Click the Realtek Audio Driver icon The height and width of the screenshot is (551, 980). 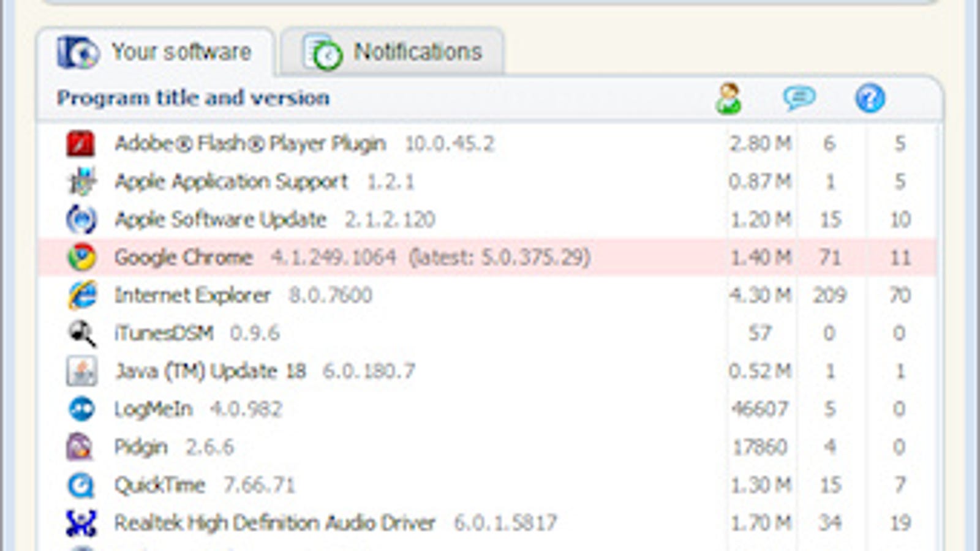(x=81, y=523)
